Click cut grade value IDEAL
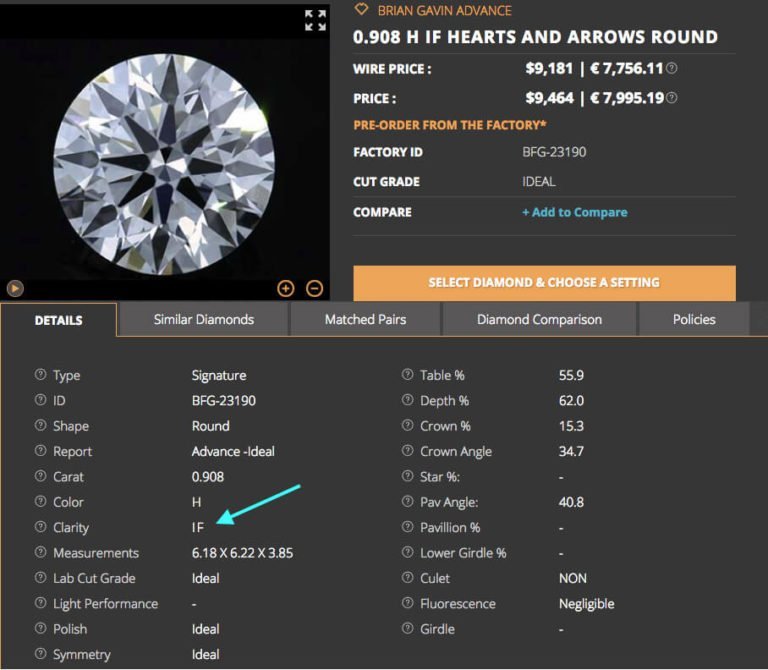This screenshot has height=670, width=768. pyautogui.click(x=539, y=182)
